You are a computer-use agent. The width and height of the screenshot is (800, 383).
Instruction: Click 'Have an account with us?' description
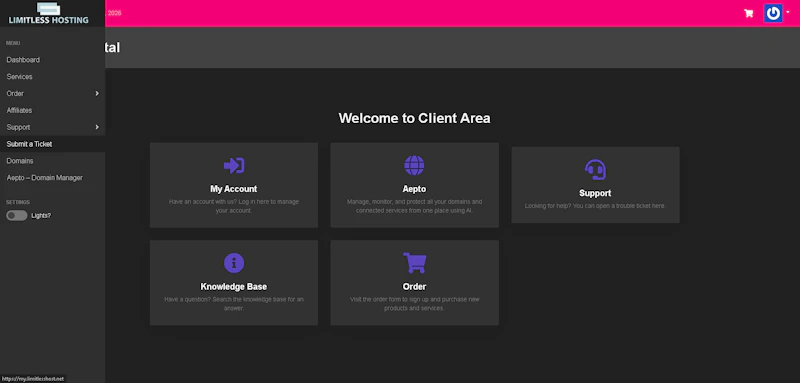pyautogui.click(x=234, y=206)
